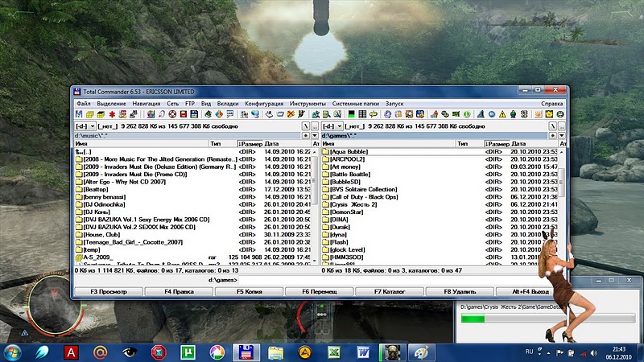Open right panel drive dropdown [-d-]
The width and height of the screenshot is (644, 362).
333,126
